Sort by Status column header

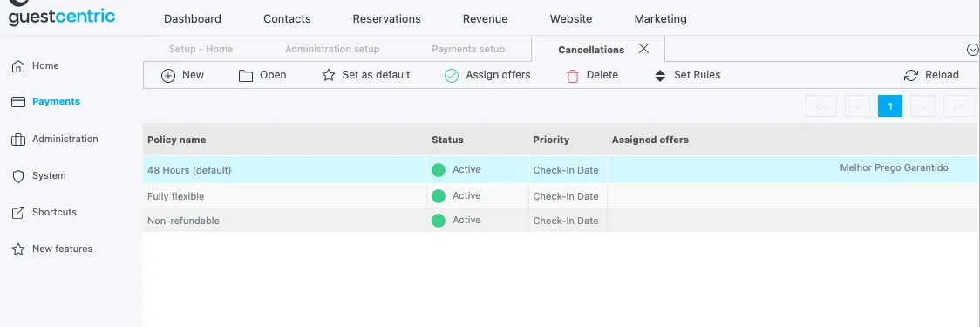tap(447, 140)
